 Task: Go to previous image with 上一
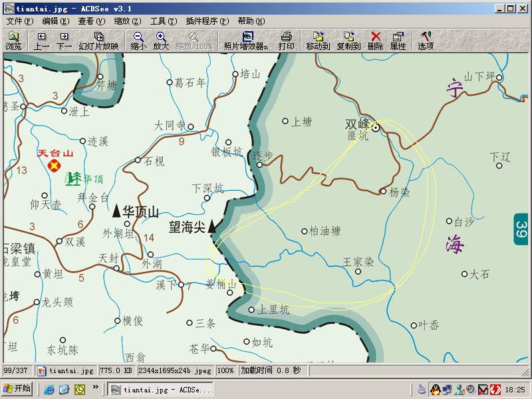tap(41, 41)
